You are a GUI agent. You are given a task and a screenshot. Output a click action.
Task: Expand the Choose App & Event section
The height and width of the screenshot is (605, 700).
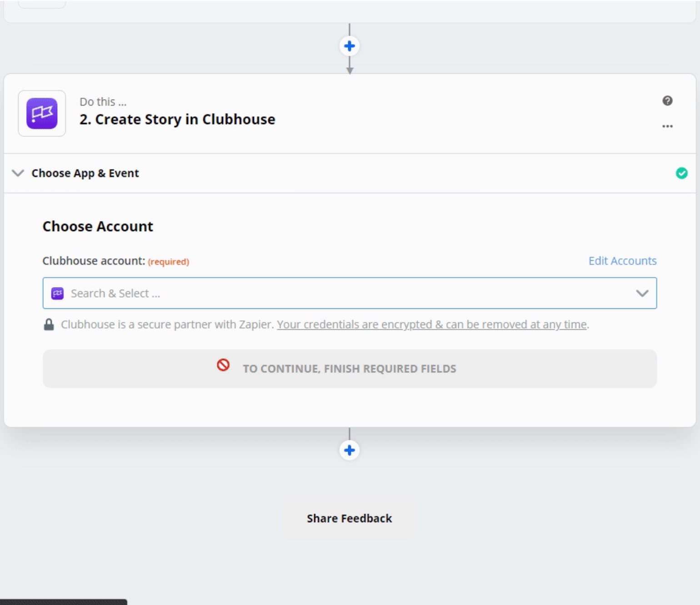[x=18, y=173]
